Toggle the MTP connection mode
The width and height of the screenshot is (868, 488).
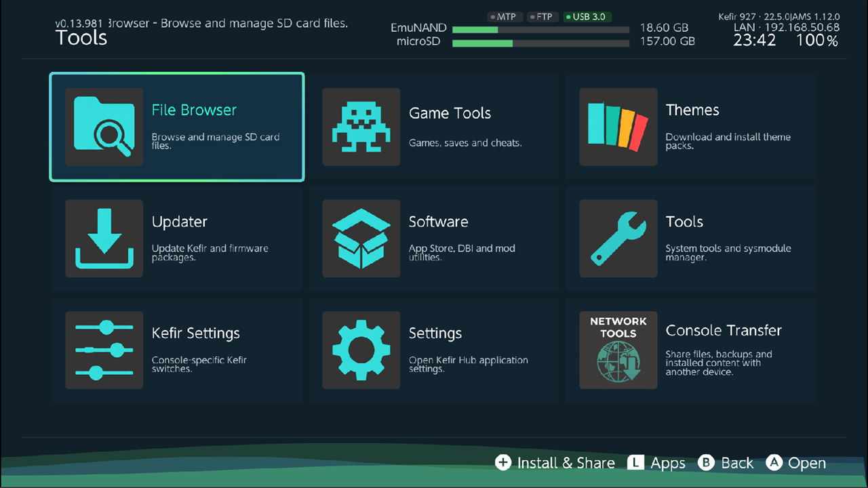(x=505, y=16)
